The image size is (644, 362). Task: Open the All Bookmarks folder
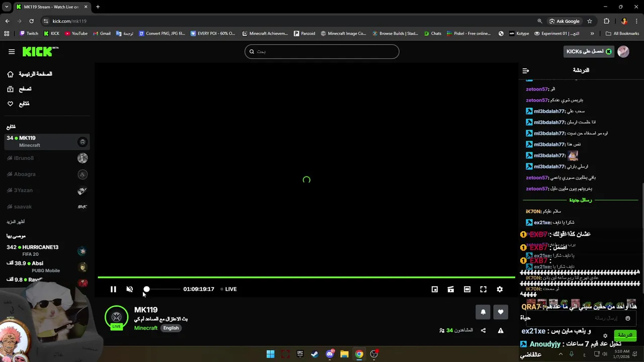pyautogui.click(x=622, y=34)
